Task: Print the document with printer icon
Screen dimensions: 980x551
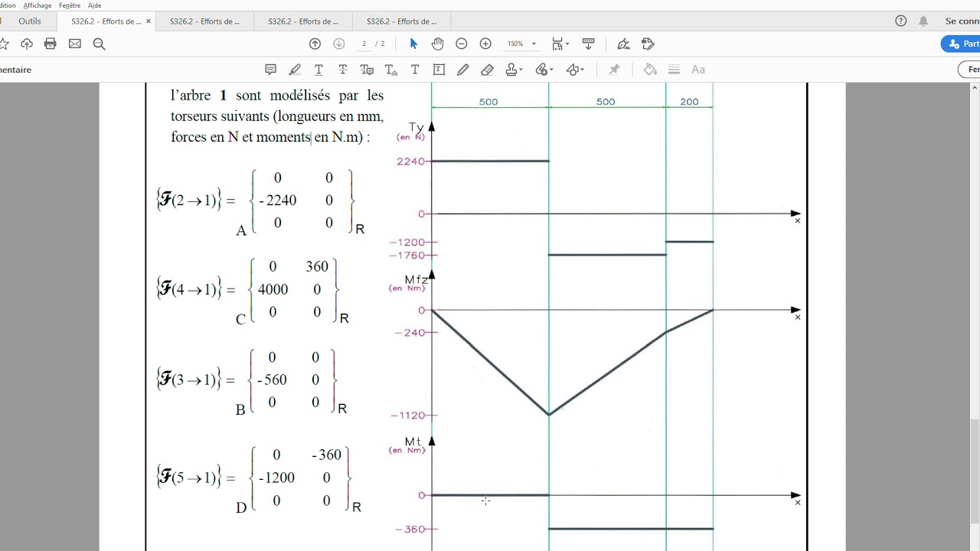Action: click(51, 44)
